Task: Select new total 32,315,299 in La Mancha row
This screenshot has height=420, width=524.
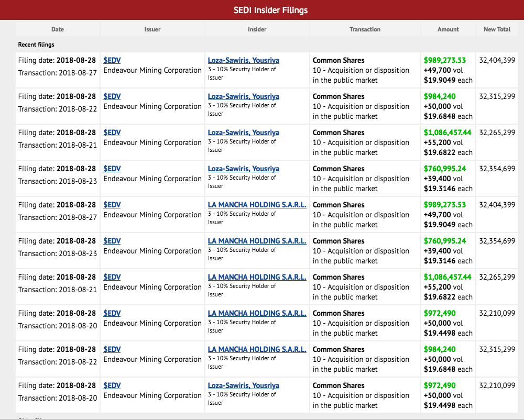Action: [497, 349]
